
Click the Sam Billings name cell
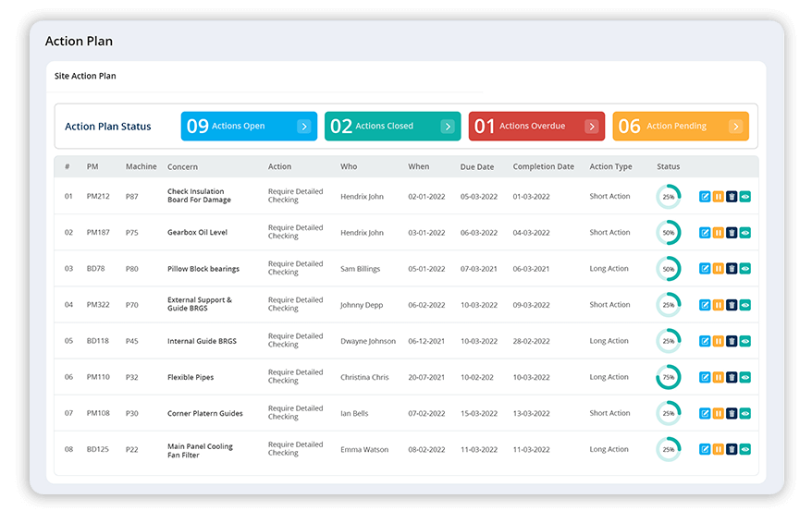pyautogui.click(x=360, y=269)
